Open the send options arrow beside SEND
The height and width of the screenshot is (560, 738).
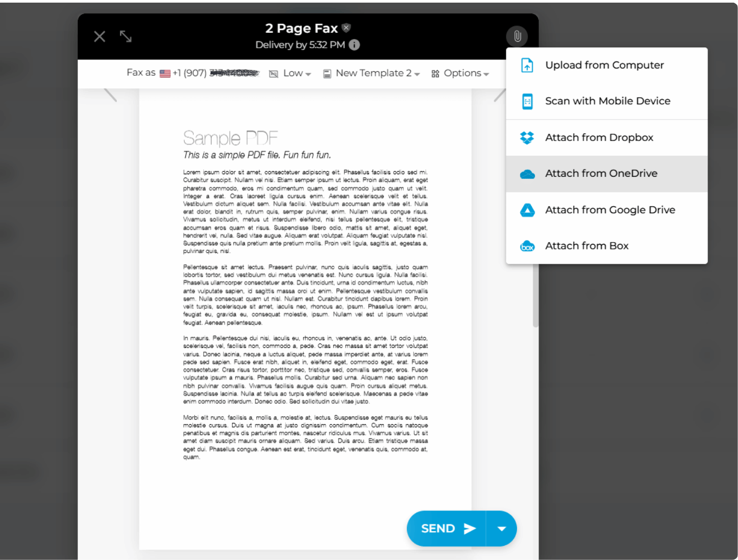[x=502, y=528]
